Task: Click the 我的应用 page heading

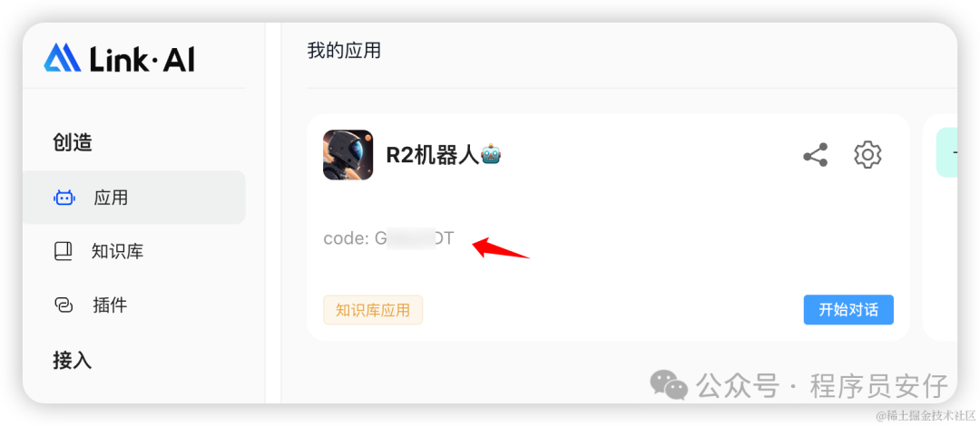Action: tap(344, 51)
